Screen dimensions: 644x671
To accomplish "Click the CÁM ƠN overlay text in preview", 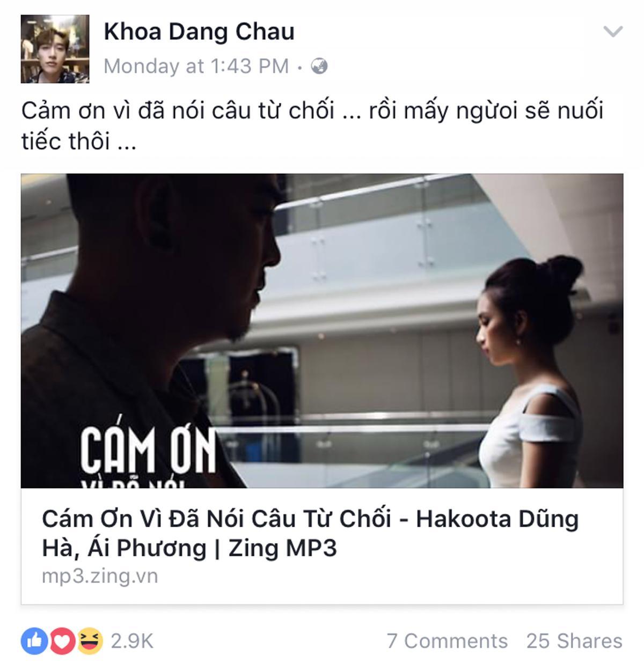I will (x=148, y=451).
